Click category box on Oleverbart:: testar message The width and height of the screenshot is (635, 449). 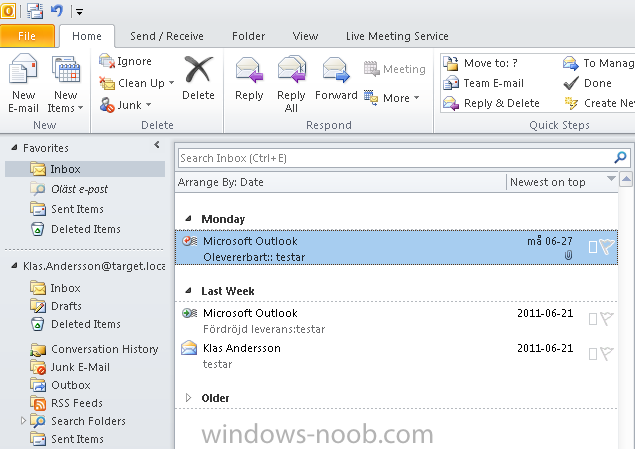click(x=592, y=247)
